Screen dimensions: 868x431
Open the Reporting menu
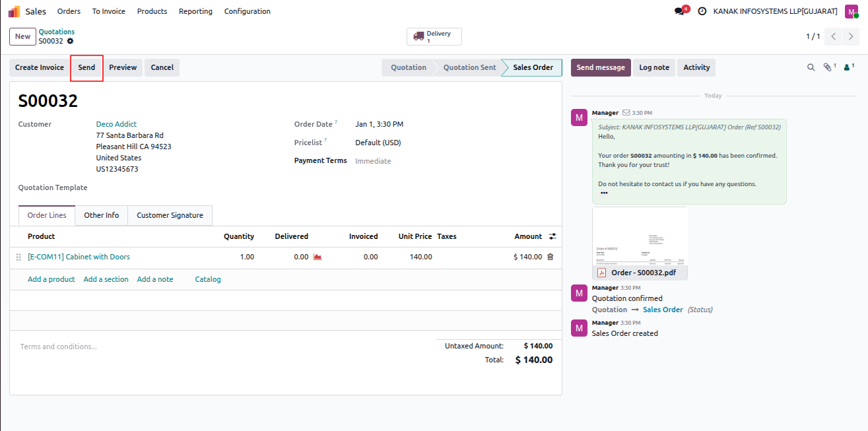click(x=195, y=11)
